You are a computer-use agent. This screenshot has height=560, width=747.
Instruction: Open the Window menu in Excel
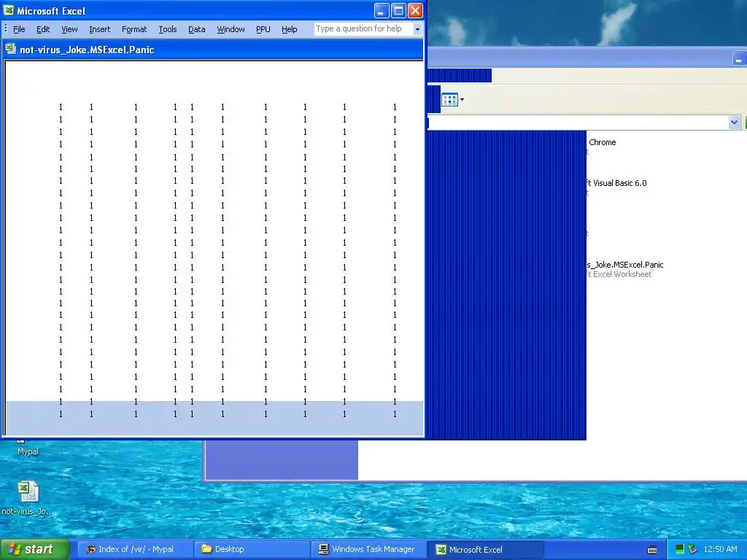231,29
